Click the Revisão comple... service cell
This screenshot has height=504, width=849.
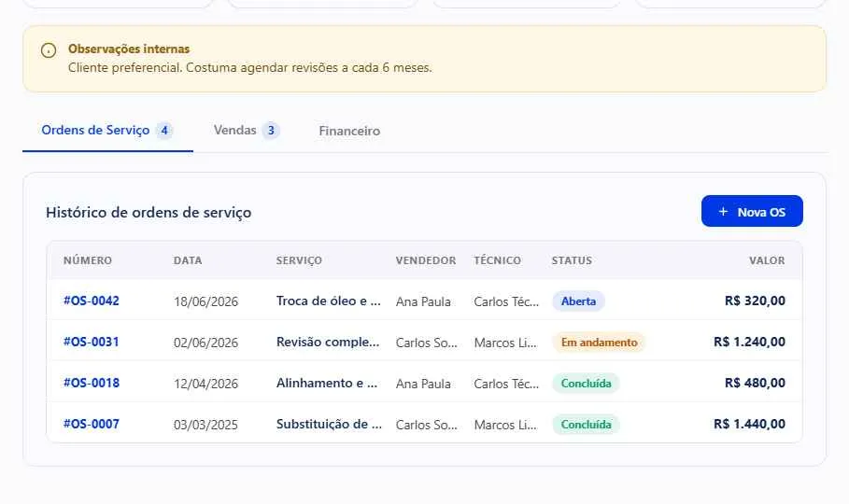(328, 343)
